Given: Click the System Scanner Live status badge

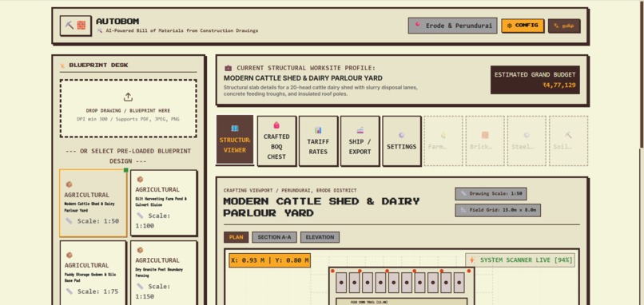Looking at the screenshot, I should point(520,260).
